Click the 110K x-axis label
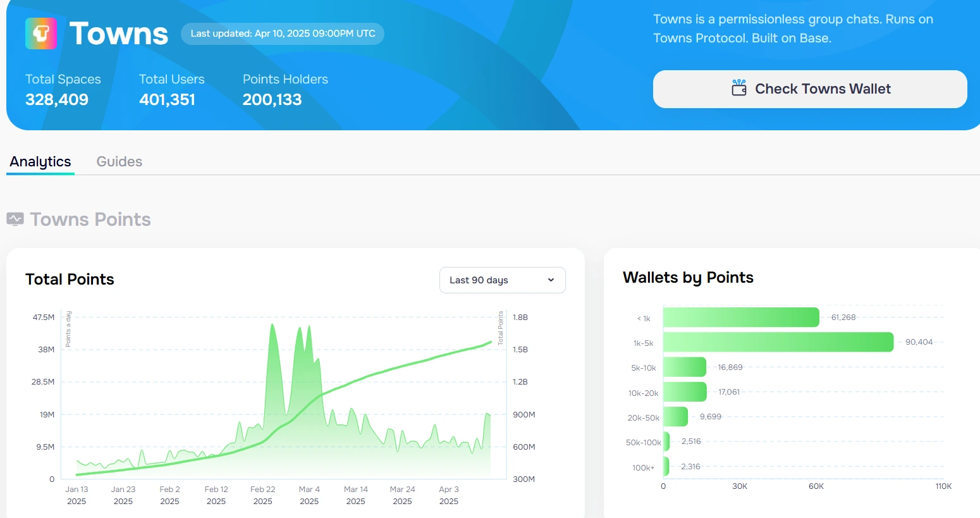 click(x=943, y=486)
